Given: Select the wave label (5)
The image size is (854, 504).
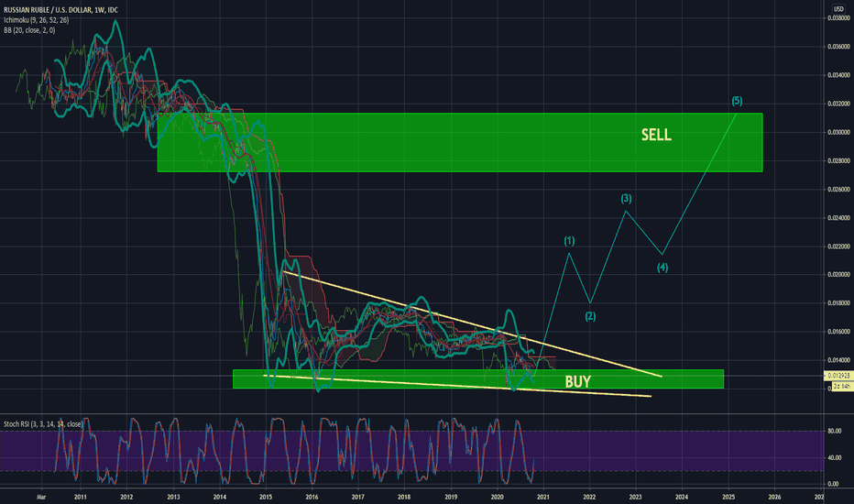Looking at the screenshot, I should (x=737, y=101).
